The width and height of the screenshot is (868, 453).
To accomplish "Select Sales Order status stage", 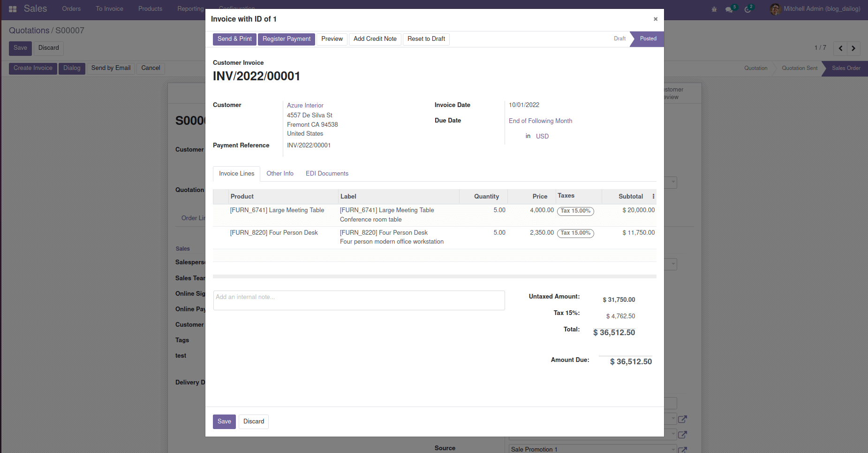I will tap(845, 69).
